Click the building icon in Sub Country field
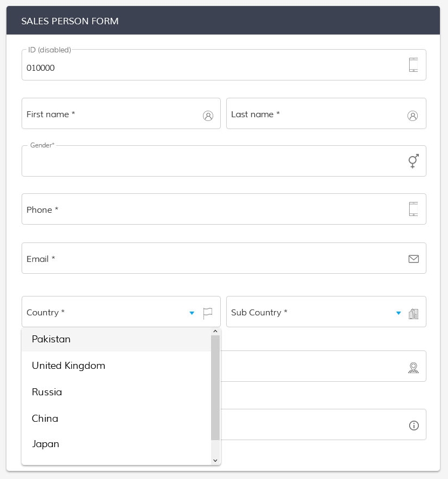Viewport: 448px width, 479px height. [x=413, y=313]
